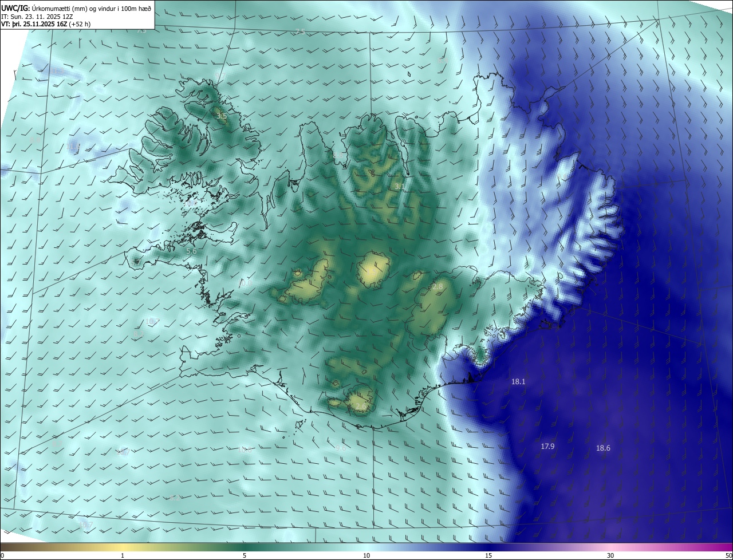This screenshot has width=733, height=560.
Task: Click the '15' tick on the colour scale
Action: [x=488, y=555]
